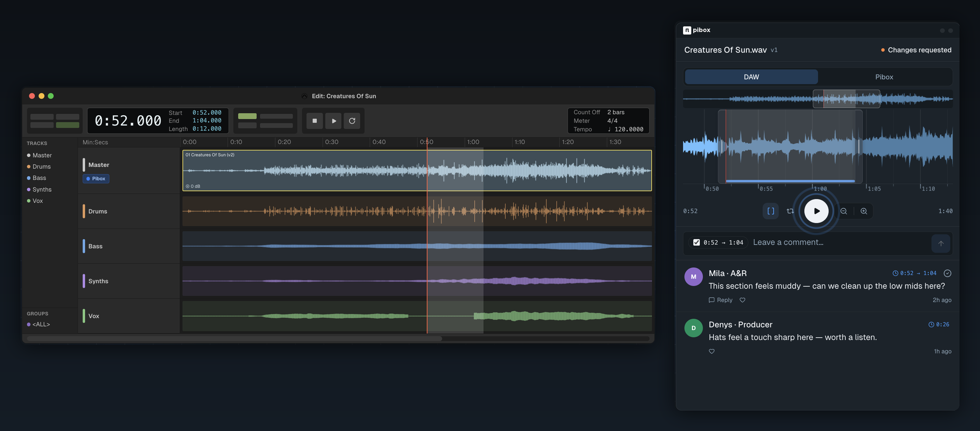Click the light green tool button left of transport

[x=247, y=116]
